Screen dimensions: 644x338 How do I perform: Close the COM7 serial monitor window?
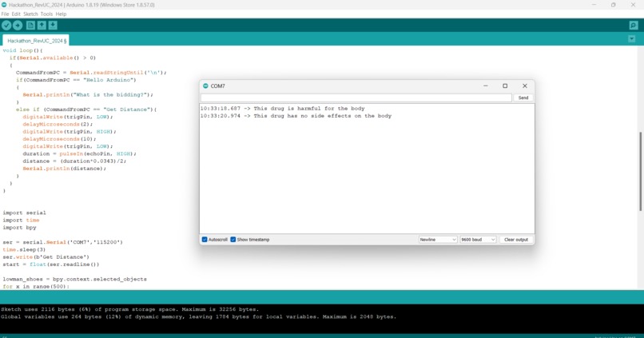[x=524, y=85]
